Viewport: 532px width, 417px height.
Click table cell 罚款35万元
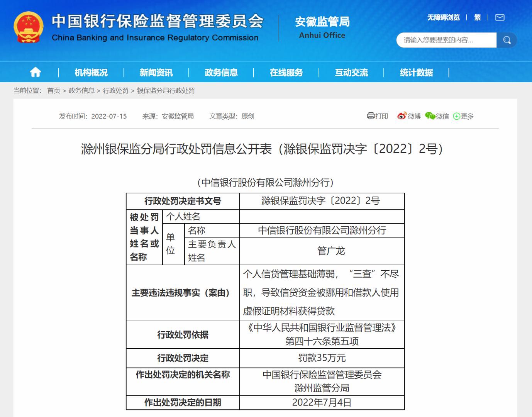(322, 358)
